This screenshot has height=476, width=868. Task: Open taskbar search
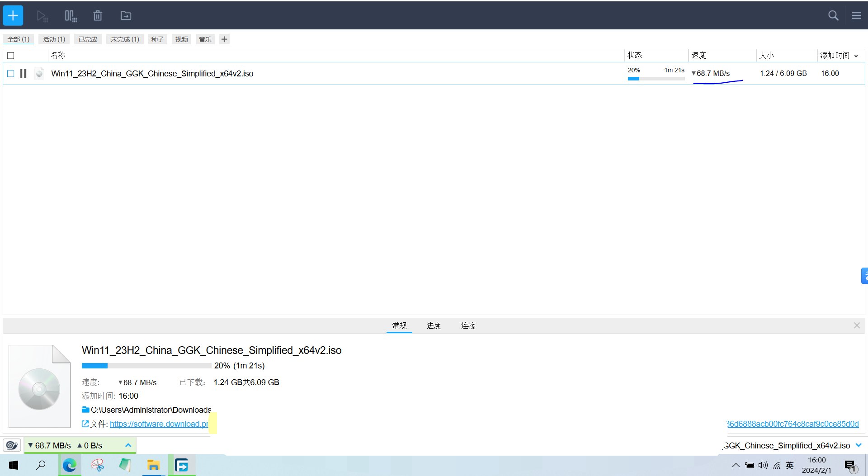point(41,465)
